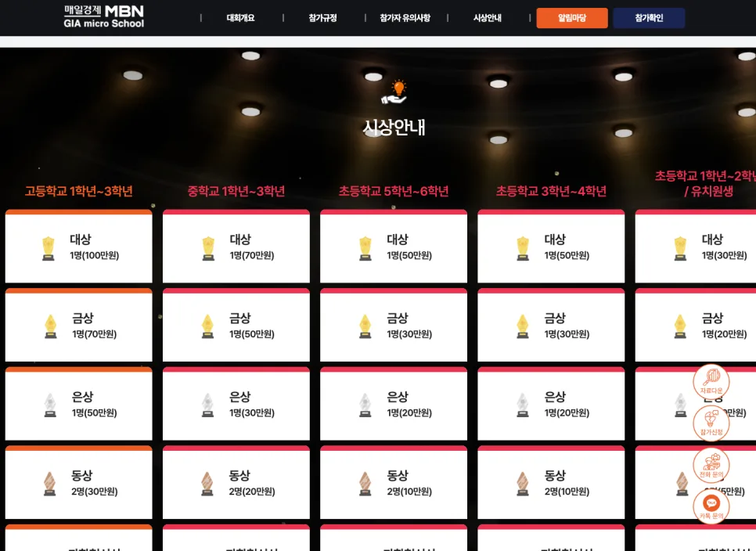
Task: Click the 금상 1명(30만원) text under 초등학교 3학년~4학년
Action: [x=567, y=326]
